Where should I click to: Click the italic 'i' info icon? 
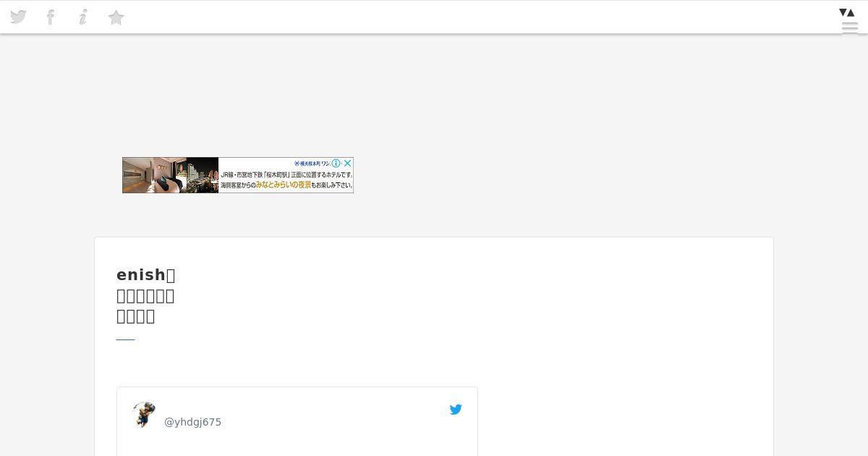[83, 17]
